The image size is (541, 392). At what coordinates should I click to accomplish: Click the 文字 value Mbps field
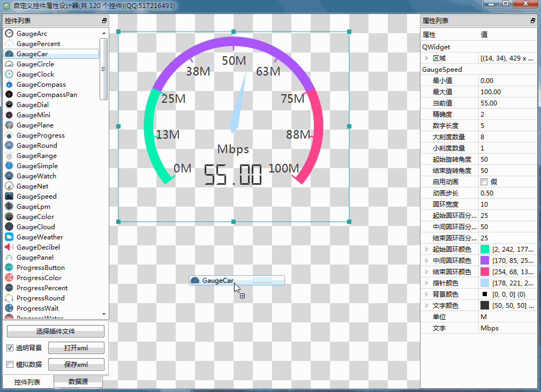(508, 328)
